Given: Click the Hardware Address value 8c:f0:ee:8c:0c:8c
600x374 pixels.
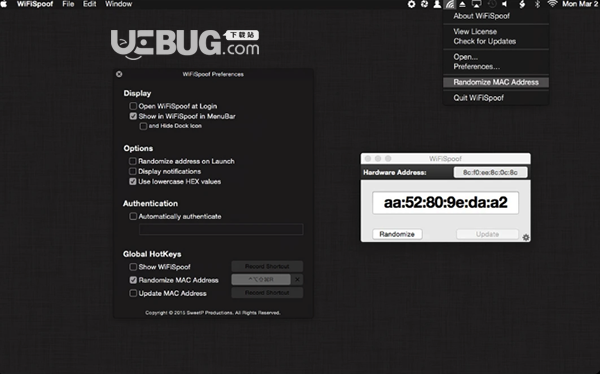Looking at the screenshot, I should click(490, 173).
